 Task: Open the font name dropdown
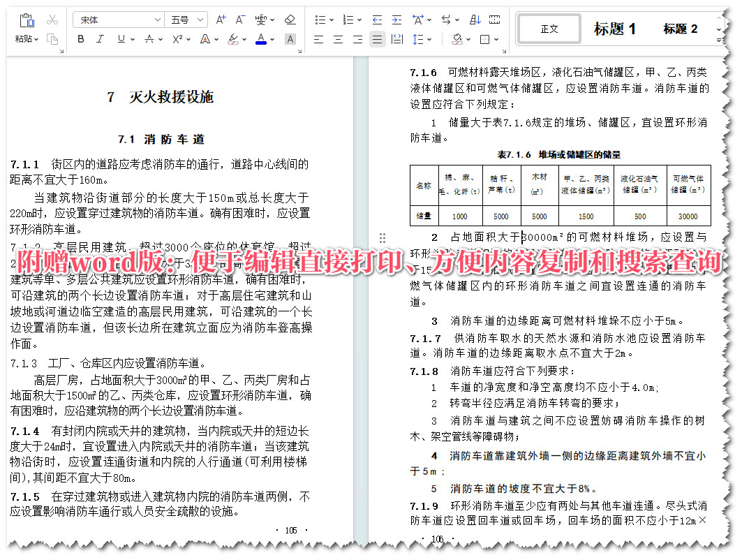coord(158,18)
